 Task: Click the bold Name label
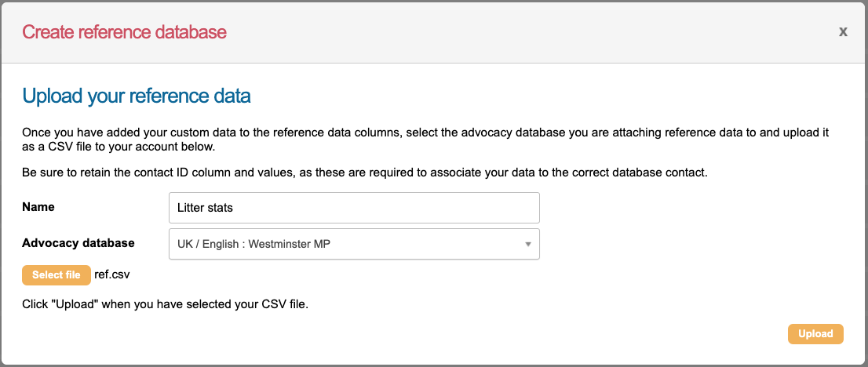(38, 207)
